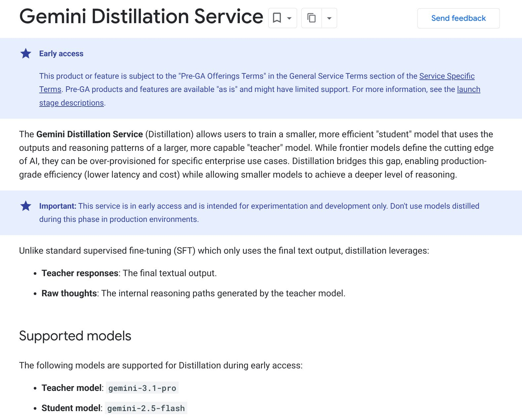Click the copy page icon
The image size is (522, 420).
(x=311, y=18)
